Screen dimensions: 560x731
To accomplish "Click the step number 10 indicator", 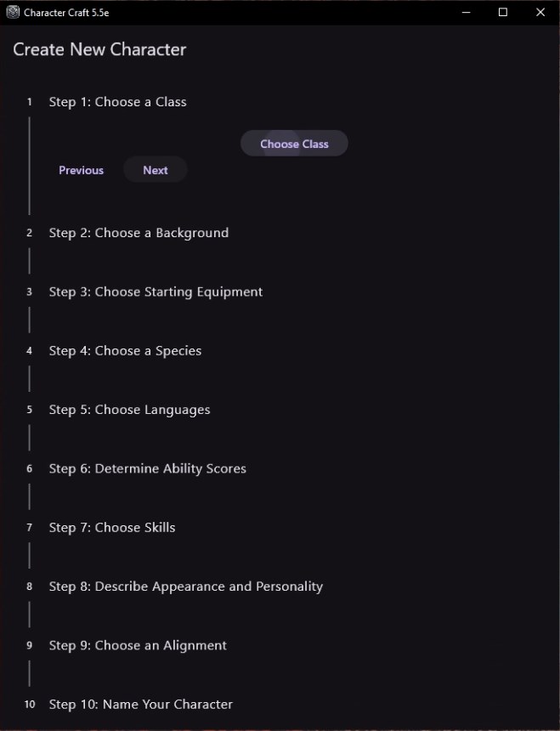I will tap(29, 704).
